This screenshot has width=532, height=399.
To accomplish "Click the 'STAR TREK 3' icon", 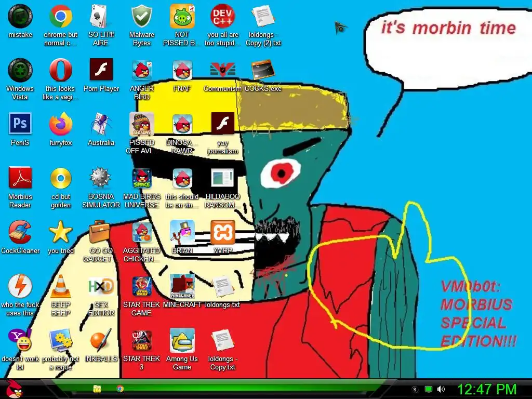I will 141,340.
